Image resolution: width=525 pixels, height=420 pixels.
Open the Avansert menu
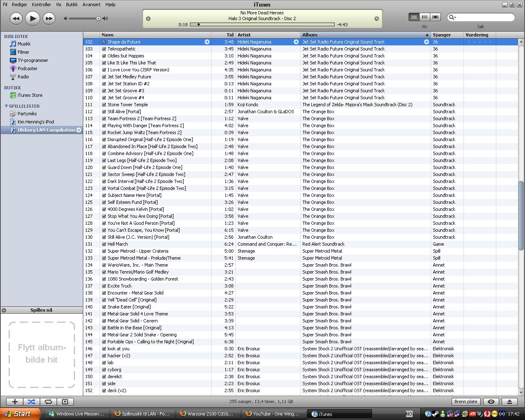click(x=91, y=5)
